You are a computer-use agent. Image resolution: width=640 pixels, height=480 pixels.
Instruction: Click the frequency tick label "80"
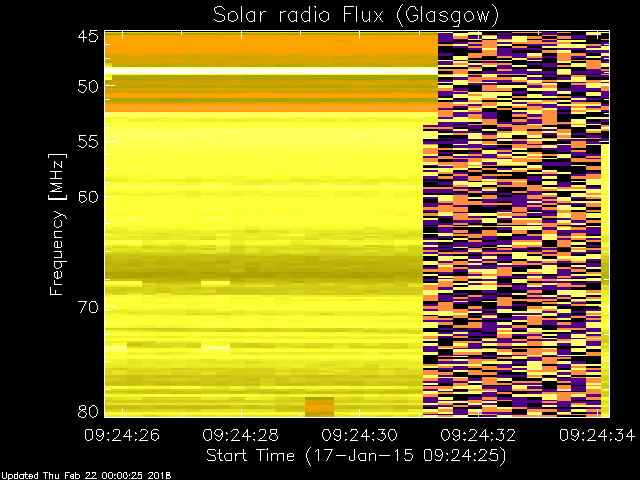click(88, 411)
